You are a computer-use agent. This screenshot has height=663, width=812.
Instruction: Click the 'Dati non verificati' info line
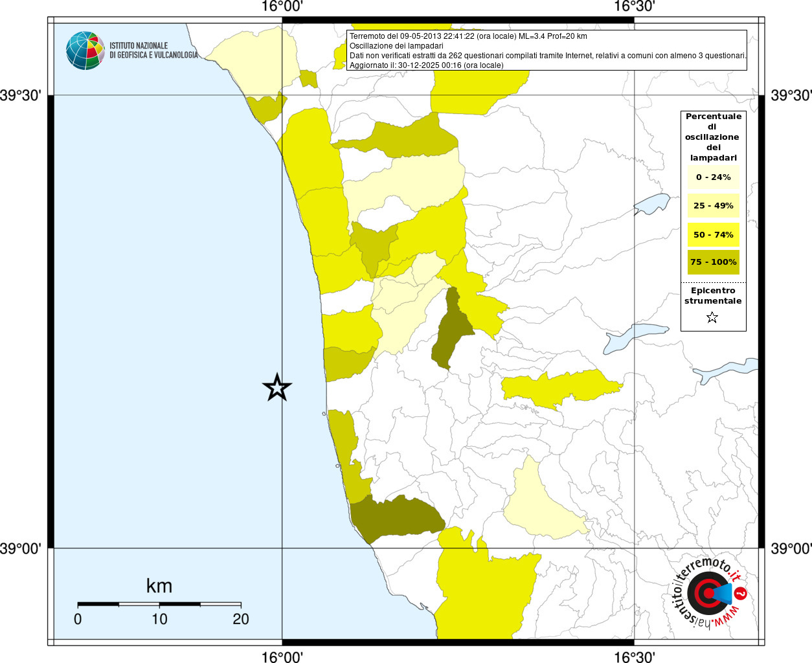(x=548, y=56)
